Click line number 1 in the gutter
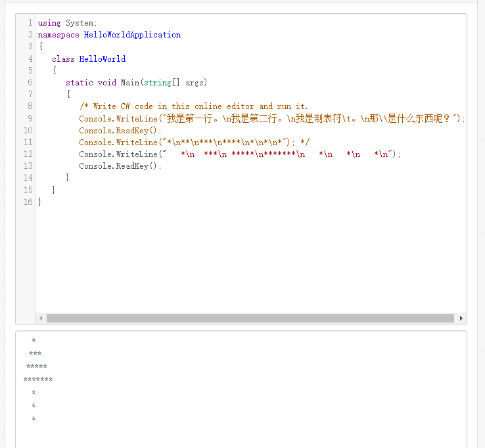The image size is (485, 448). point(30,23)
